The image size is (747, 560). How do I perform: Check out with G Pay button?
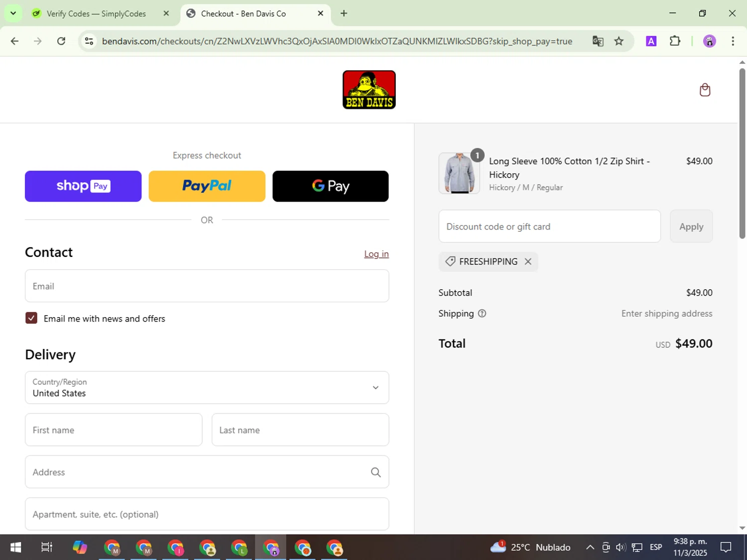click(x=331, y=186)
